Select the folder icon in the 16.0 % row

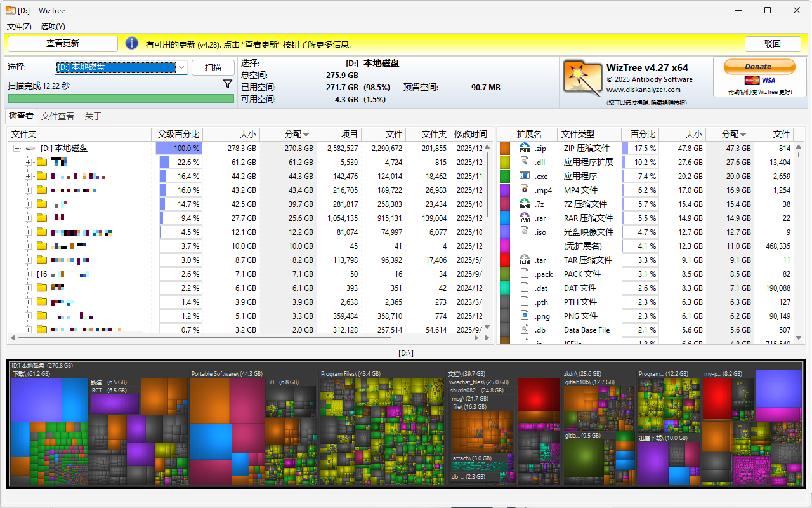[x=42, y=190]
